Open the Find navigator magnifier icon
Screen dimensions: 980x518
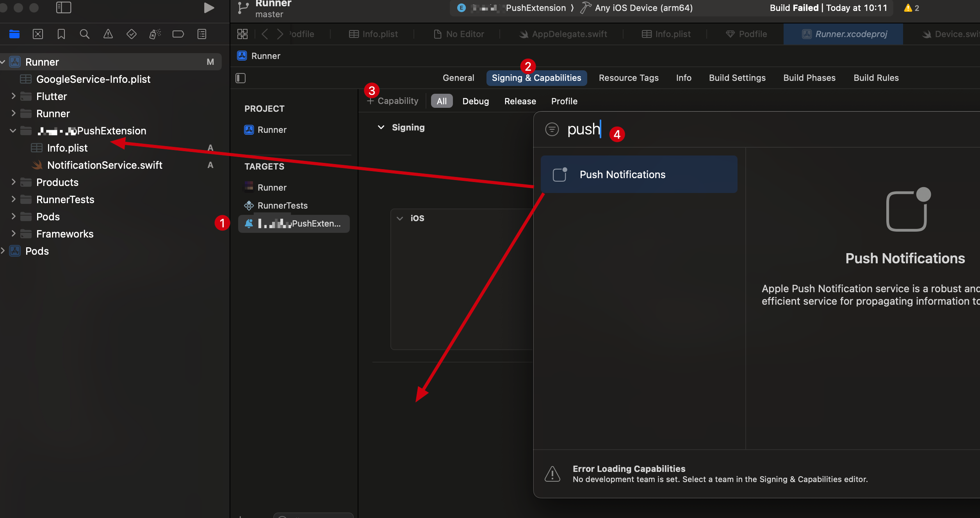(84, 34)
